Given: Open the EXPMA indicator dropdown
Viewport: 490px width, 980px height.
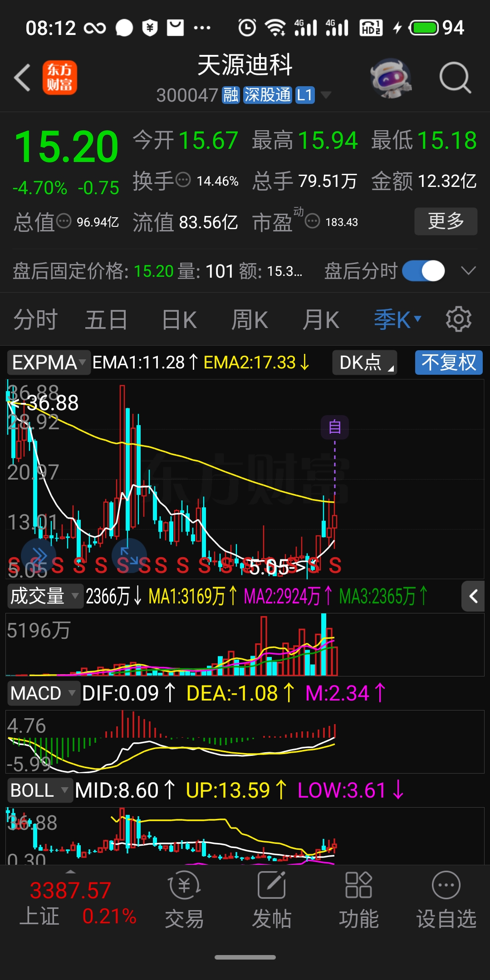Looking at the screenshot, I should point(49,363).
